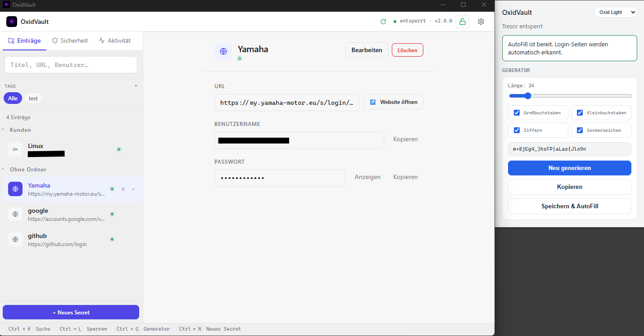Click the search field Titel, URL, Benutzer
644x336 pixels.
pos(71,65)
